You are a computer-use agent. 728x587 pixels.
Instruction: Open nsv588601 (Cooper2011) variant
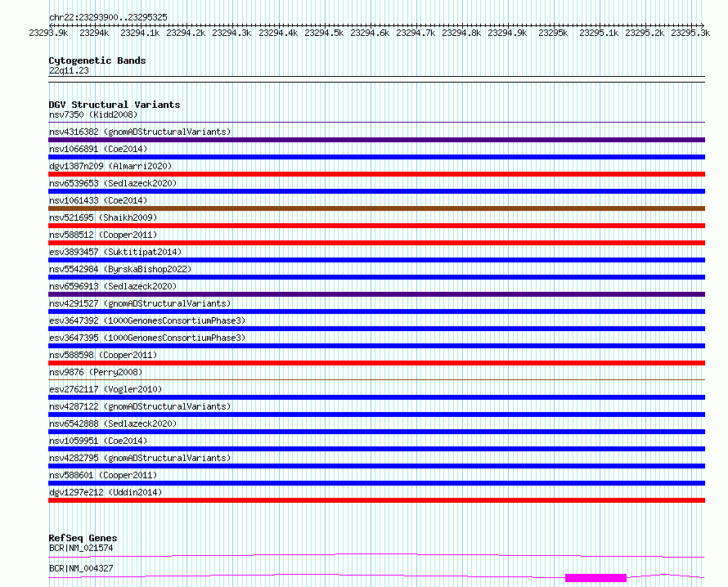(x=103, y=475)
